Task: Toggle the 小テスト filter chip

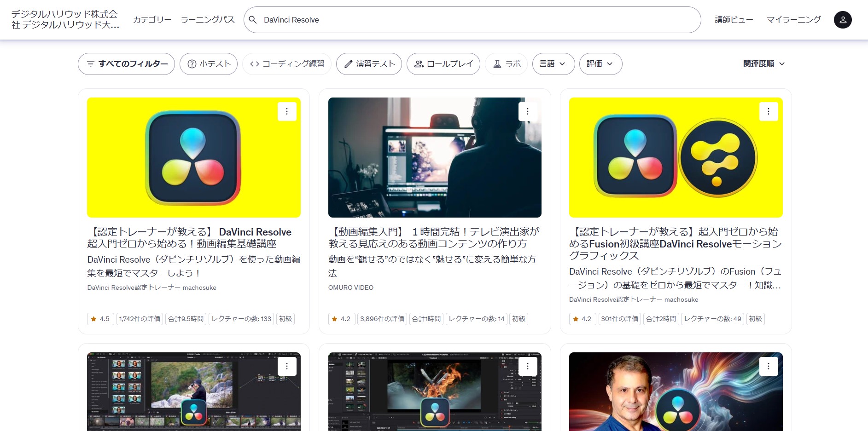Action: coord(209,64)
